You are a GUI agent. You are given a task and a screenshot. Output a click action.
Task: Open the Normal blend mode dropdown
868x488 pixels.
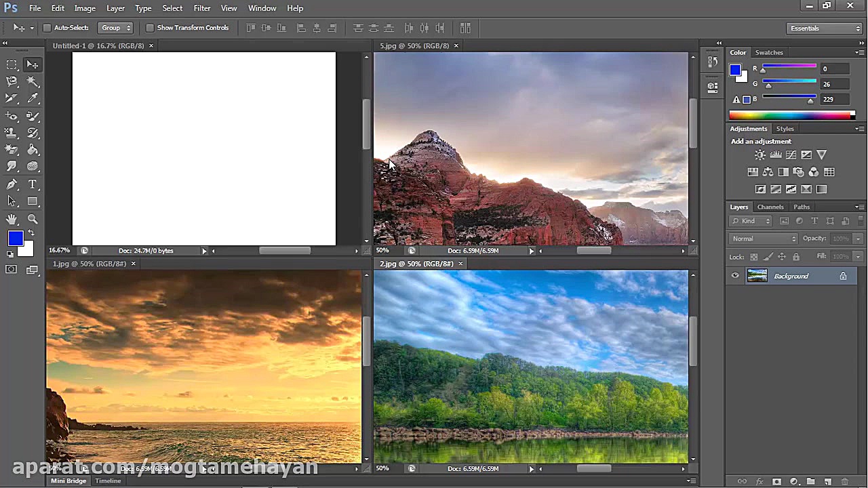point(764,239)
